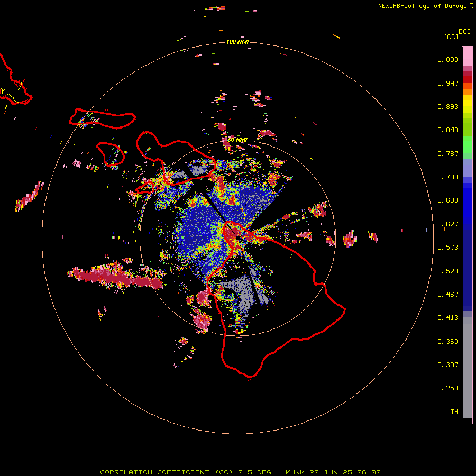This screenshot has height=476, width=476.
Task: Click the 1.000 color scale value
Action: click(x=448, y=59)
